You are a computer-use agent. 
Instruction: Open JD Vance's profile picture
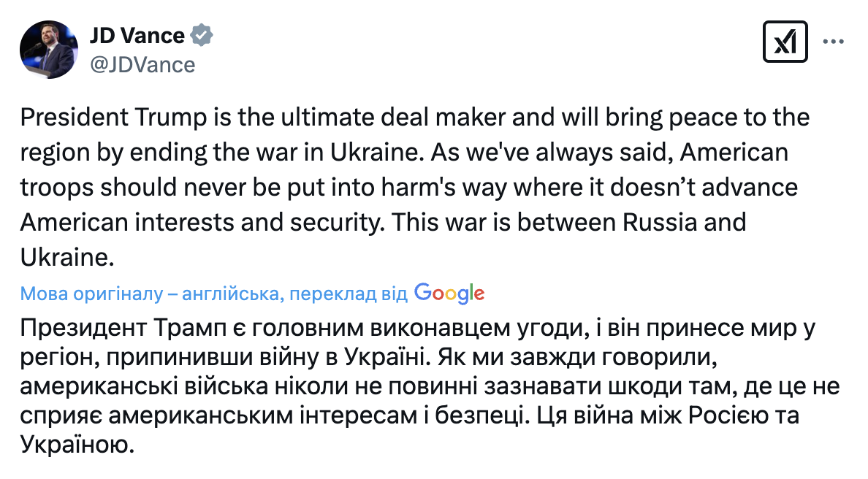(49, 49)
